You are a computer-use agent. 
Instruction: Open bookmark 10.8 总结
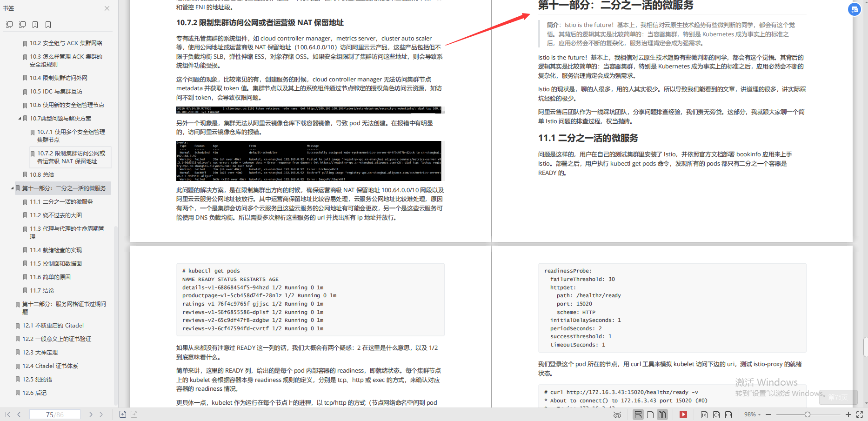pyautogui.click(x=42, y=175)
